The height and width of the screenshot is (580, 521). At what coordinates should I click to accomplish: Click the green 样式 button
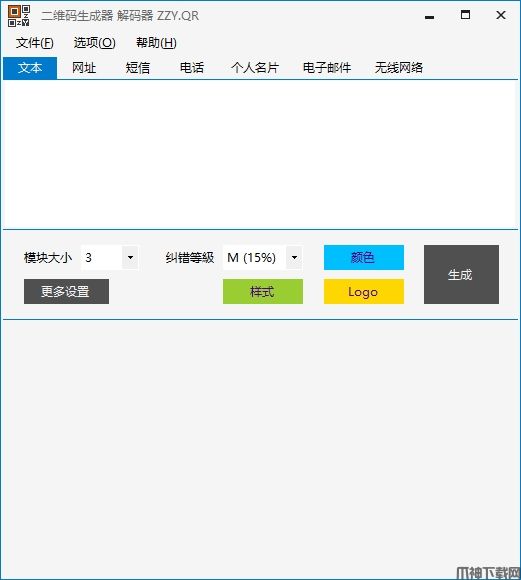(263, 292)
